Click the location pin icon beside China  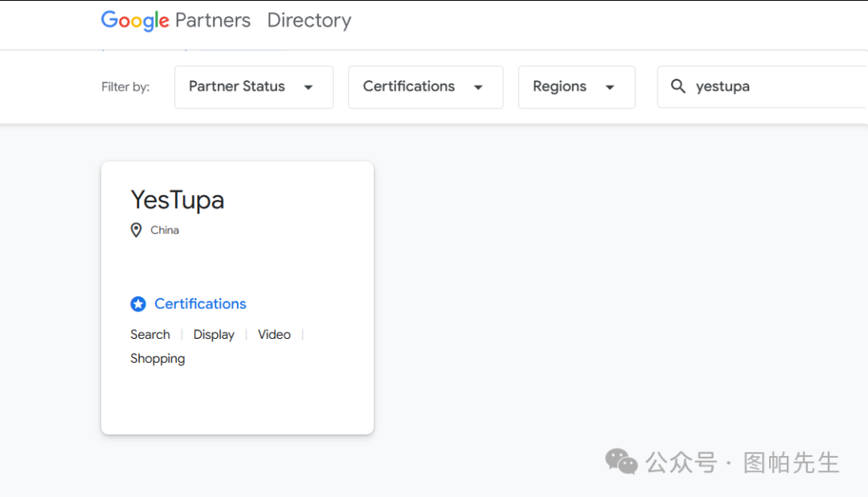pos(136,230)
